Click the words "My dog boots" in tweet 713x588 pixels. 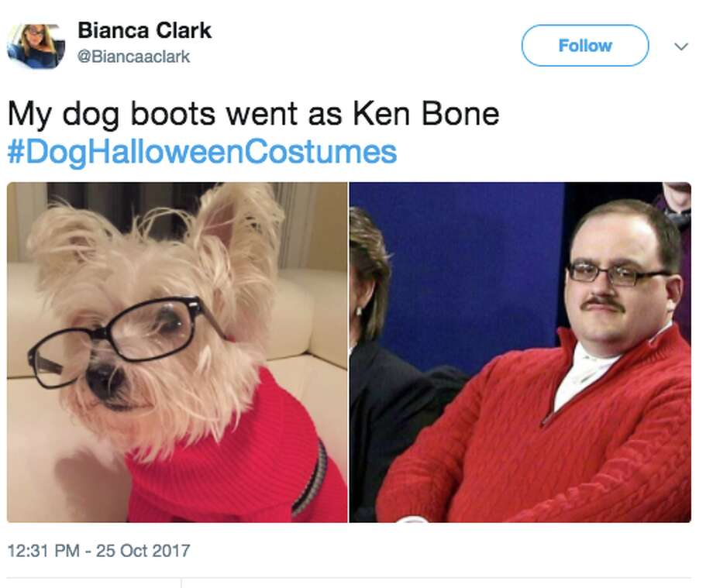coord(112,114)
